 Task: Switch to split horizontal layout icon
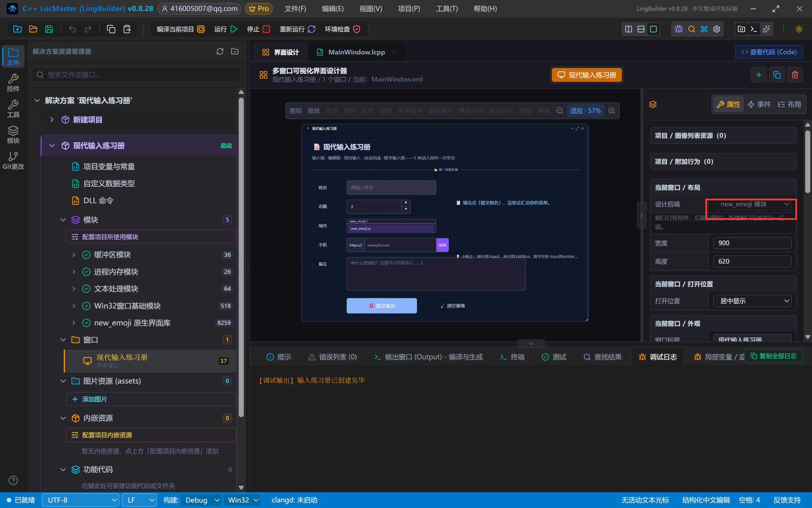(x=641, y=29)
